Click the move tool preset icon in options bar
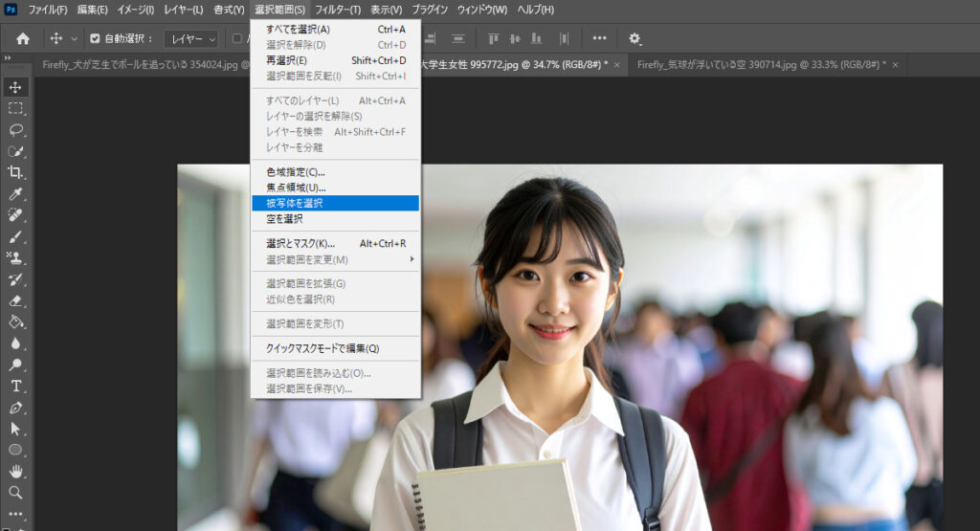980x531 pixels. coord(56,38)
